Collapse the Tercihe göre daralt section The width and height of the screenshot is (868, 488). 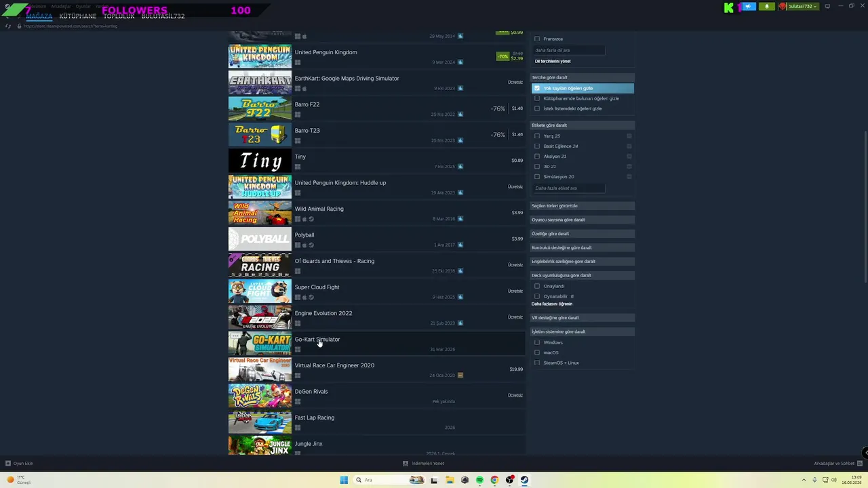click(x=583, y=77)
